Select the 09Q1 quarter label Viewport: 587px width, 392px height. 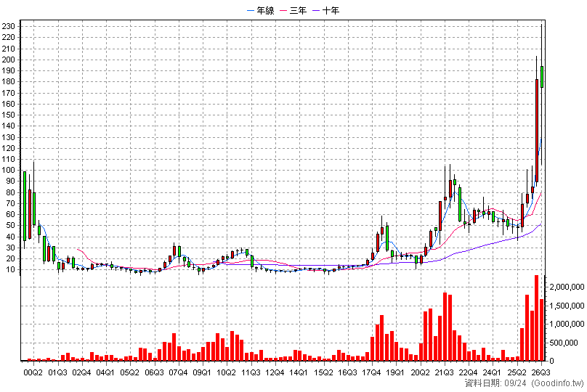click(202, 372)
